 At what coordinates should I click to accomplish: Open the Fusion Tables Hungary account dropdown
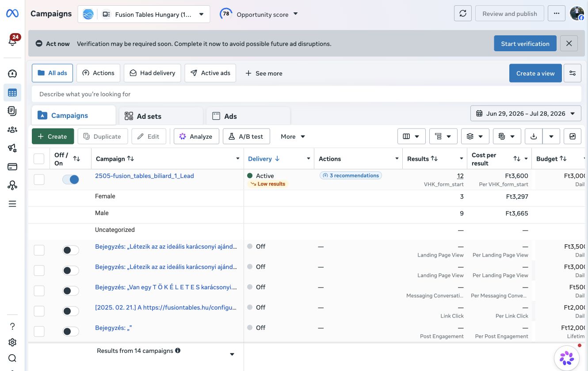[144, 14]
